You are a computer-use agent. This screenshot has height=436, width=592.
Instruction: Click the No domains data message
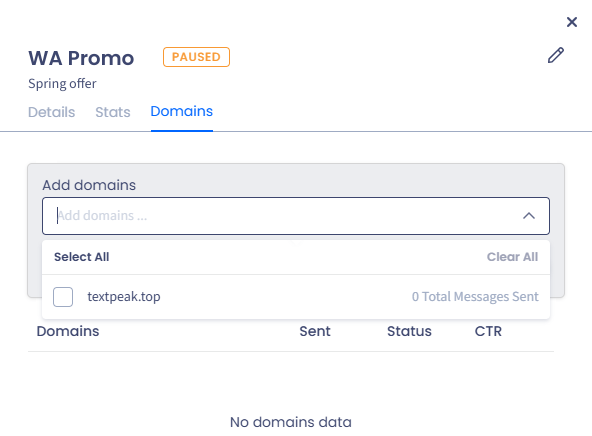pyautogui.click(x=291, y=422)
